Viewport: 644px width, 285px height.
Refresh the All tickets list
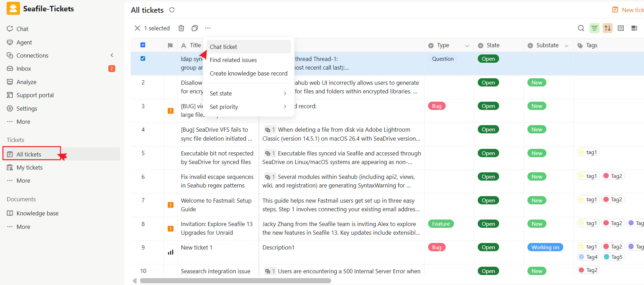click(x=172, y=10)
